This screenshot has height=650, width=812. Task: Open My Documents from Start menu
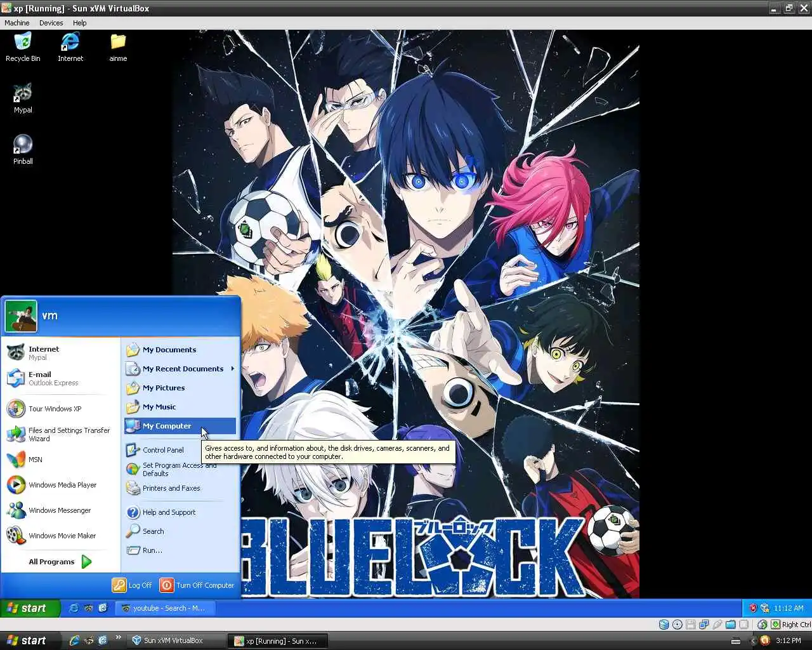(180, 350)
